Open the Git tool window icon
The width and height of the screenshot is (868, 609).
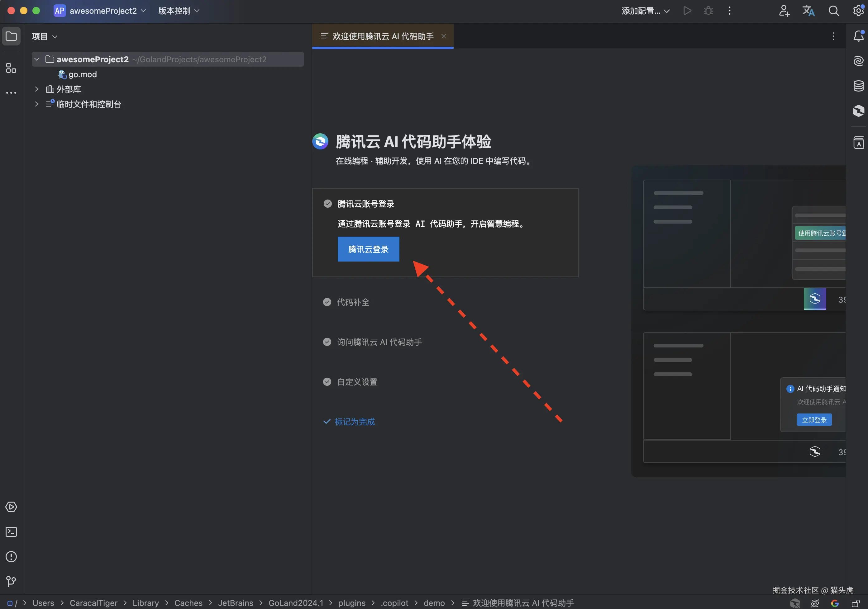[11, 581]
